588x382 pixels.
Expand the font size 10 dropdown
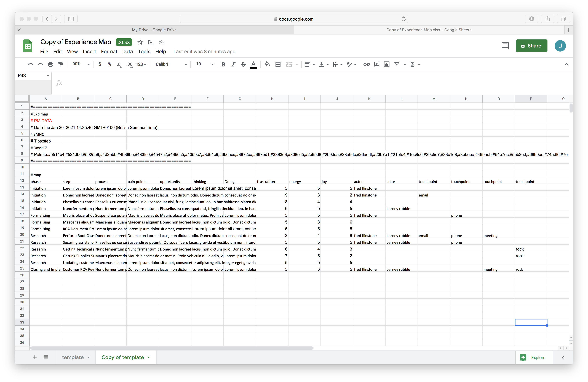(204, 64)
